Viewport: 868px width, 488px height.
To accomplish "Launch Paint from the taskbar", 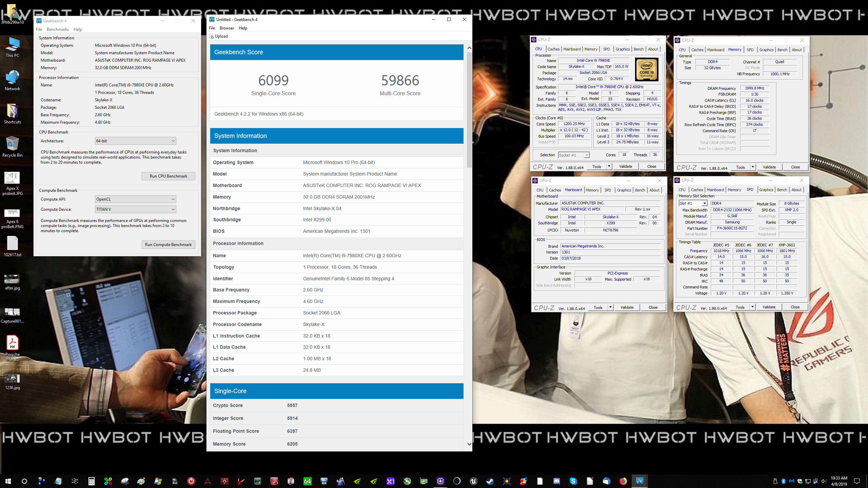I will [141, 481].
